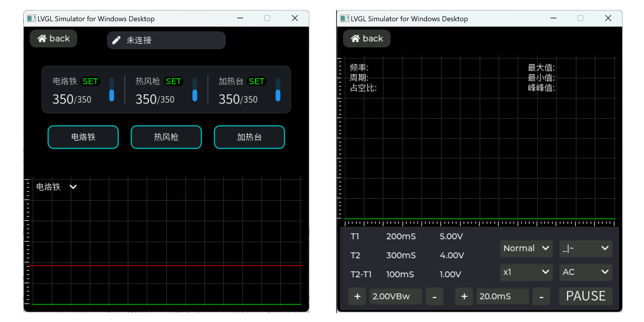Click the 未连接 connection status field

click(166, 40)
